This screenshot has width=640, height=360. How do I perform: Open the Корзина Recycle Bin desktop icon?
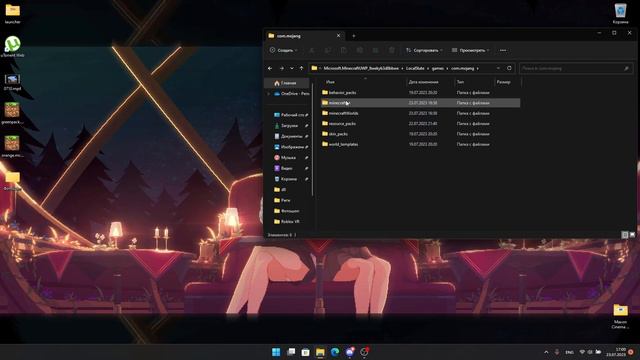(620, 13)
